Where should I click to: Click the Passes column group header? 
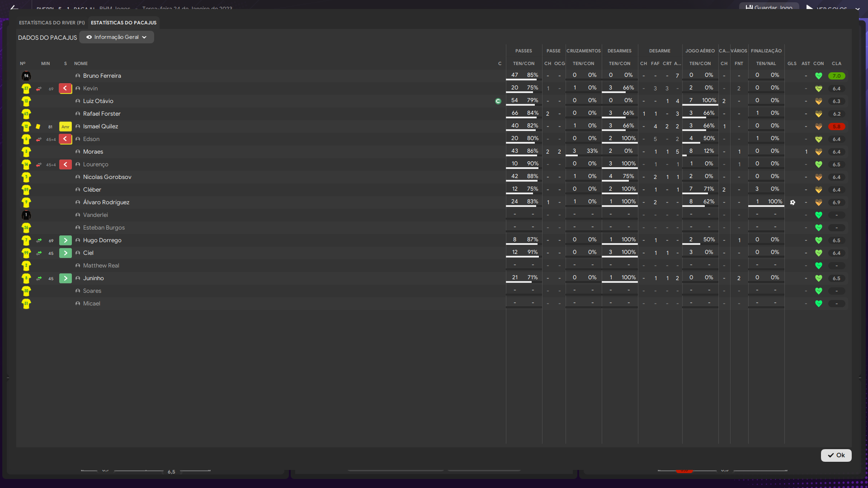click(x=524, y=51)
